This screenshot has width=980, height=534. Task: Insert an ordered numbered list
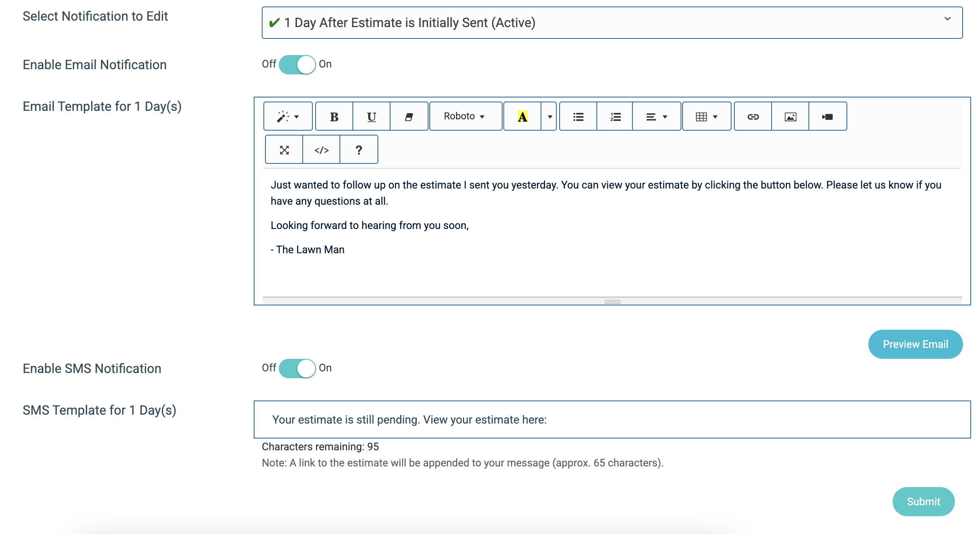click(x=615, y=117)
